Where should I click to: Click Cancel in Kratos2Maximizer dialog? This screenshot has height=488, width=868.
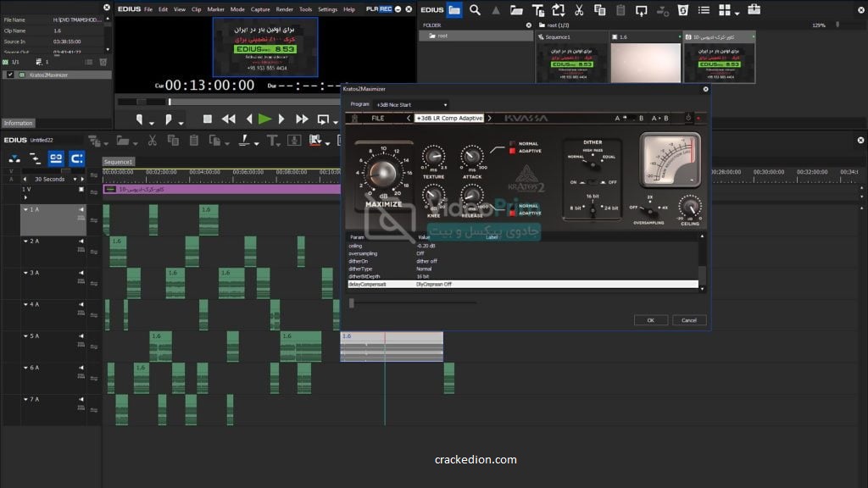click(689, 320)
